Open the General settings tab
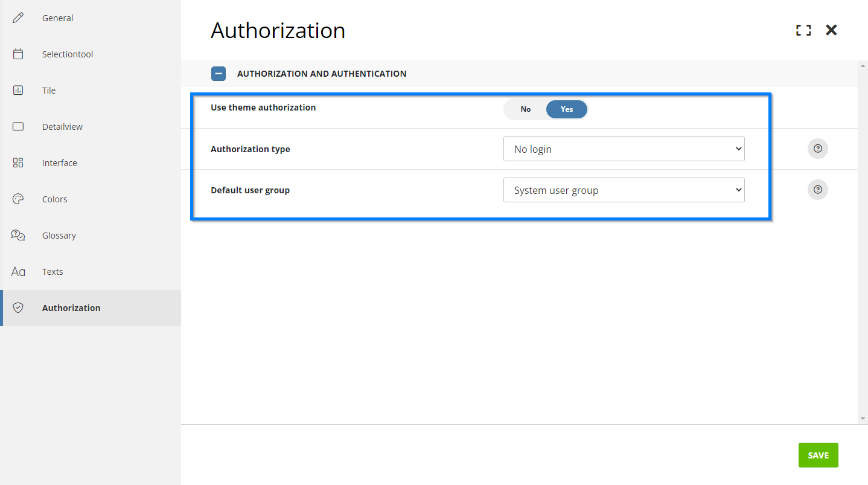This screenshot has height=485, width=868. click(x=91, y=18)
